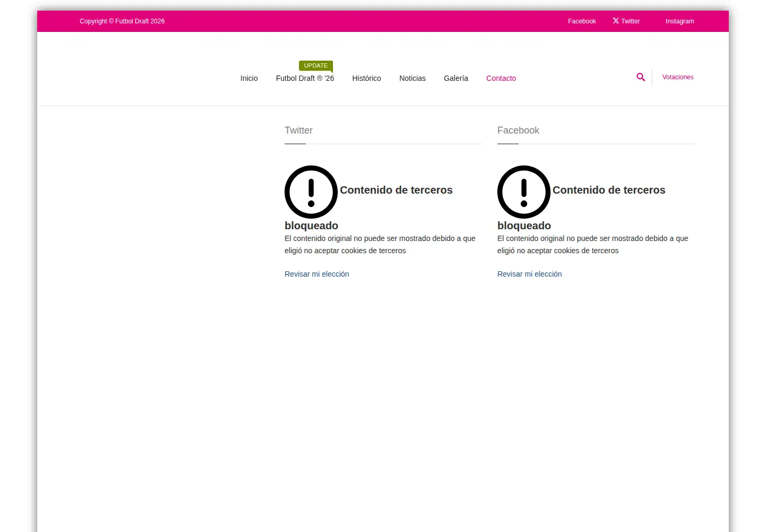Open the Histórico menu item
Viewport: 766px width, 532px height.
[367, 78]
